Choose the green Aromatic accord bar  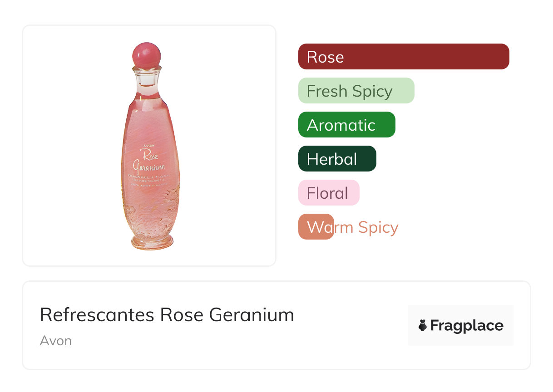pyautogui.click(x=346, y=125)
